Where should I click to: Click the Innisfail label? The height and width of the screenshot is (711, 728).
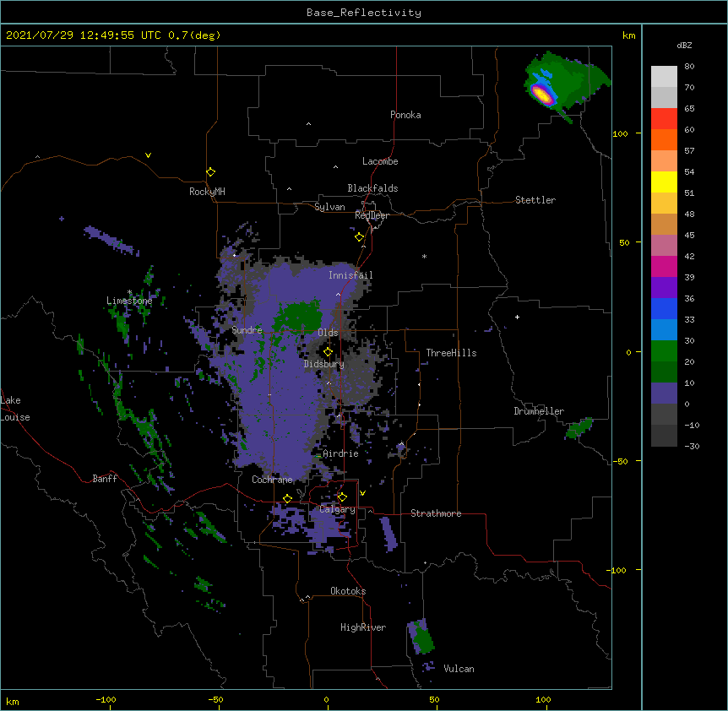[350, 275]
